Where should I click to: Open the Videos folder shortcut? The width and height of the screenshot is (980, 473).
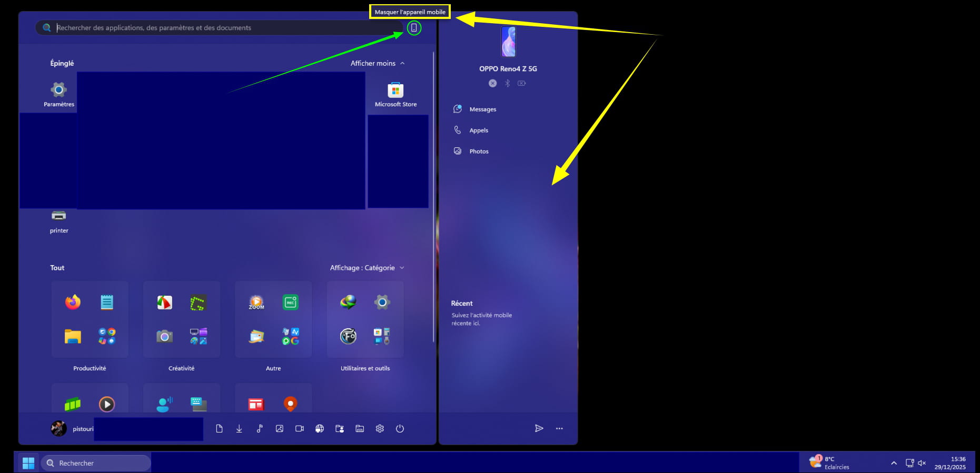click(x=300, y=429)
